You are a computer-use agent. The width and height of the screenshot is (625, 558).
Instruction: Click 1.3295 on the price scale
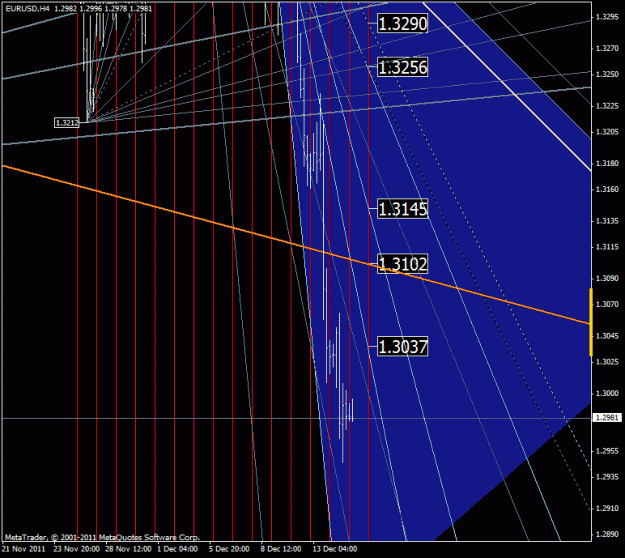[x=607, y=17]
